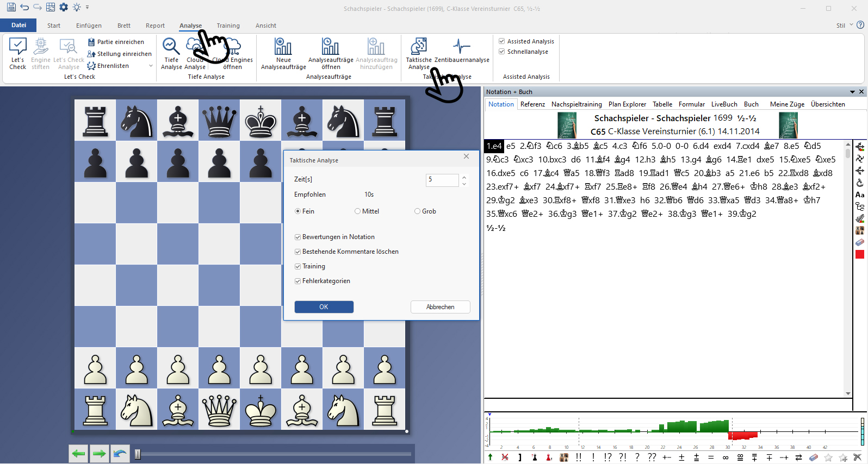Toggle Fehlerkategorien checkbox

click(x=298, y=281)
